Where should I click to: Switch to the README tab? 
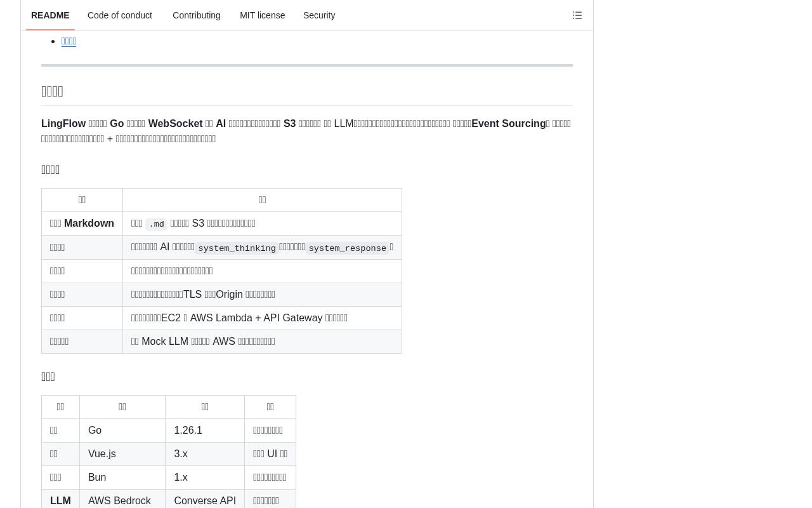[x=50, y=15]
